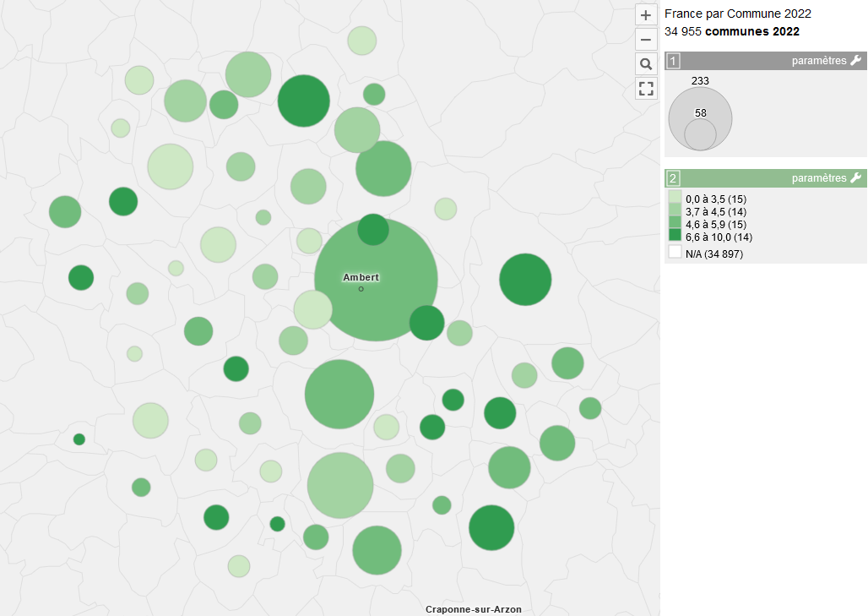Click the 3,7 à 4,5 legend swatch
The height and width of the screenshot is (616, 868).
click(x=675, y=210)
